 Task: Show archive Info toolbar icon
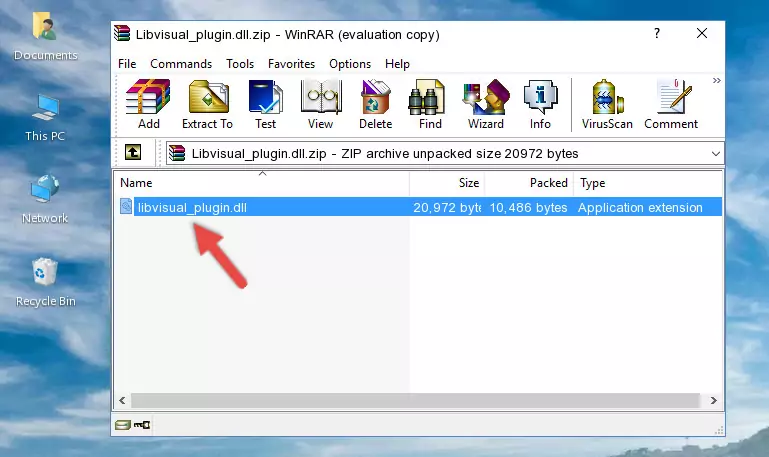(x=540, y=104)
